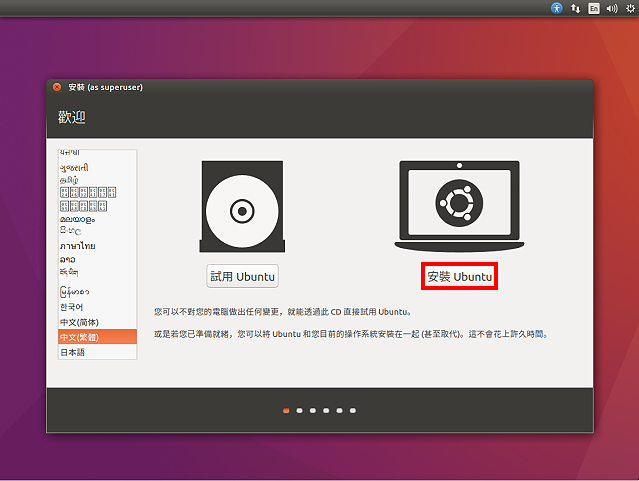Click the Try Ubuntu (試用 Ubuntu) button
Screen dimensions: 639x481
pyautogui.click(x=242, y=276)
